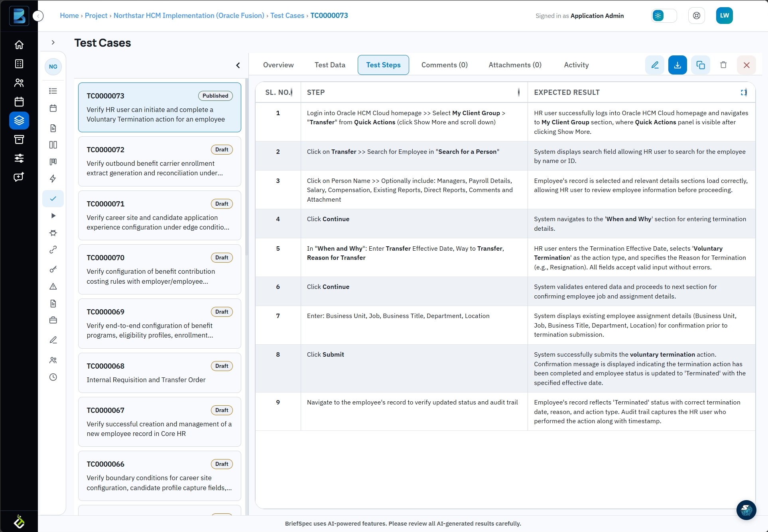Select test case TC0000071 card

click(160, 215)
